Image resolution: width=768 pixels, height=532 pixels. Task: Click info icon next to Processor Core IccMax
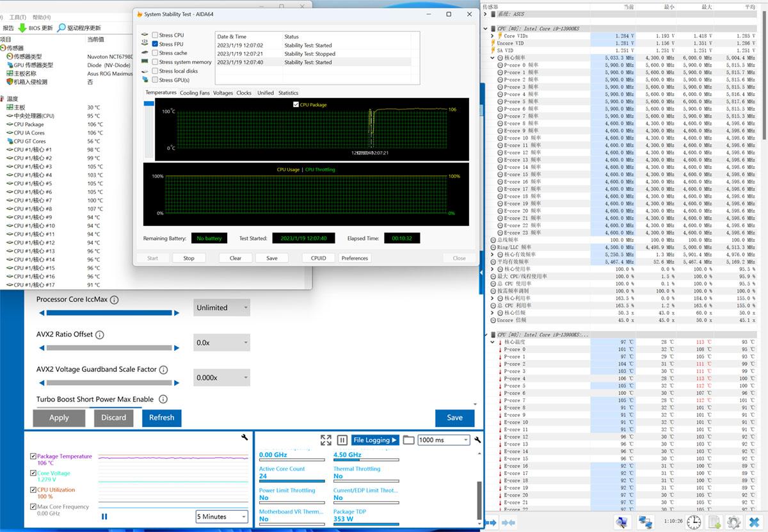[114, 300]
